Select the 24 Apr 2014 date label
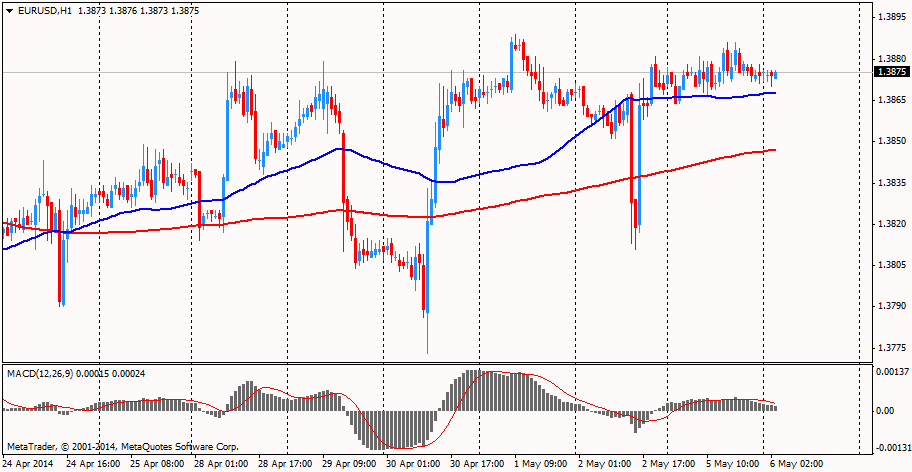 click(x=29, y=464)
